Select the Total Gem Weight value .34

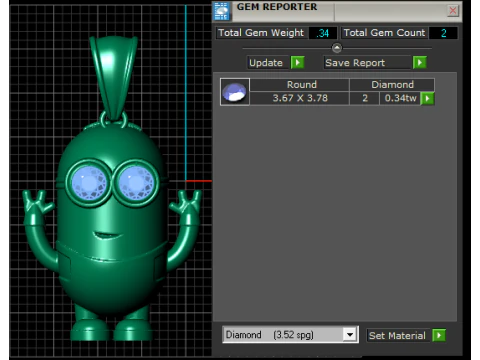pos(323,33)
